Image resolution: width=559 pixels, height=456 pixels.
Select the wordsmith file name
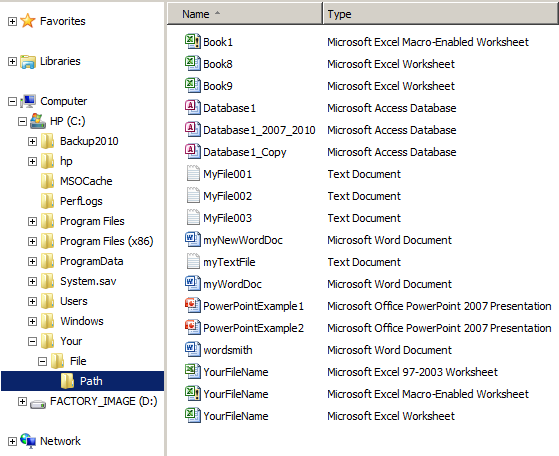228,350
